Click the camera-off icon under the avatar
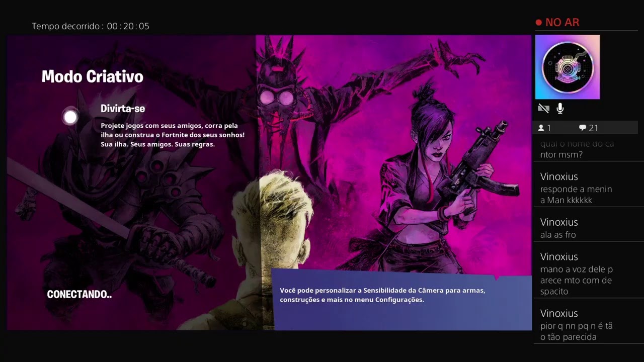644x362 pixels. point(543,109)
